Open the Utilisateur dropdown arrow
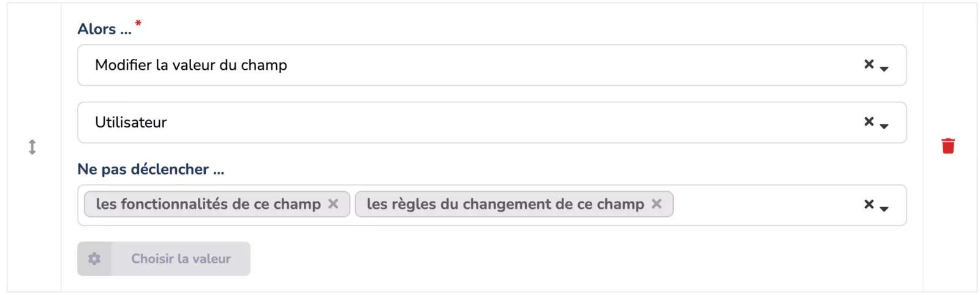The width and height of the screenshot is (980, 299). [x=884, y=126]
